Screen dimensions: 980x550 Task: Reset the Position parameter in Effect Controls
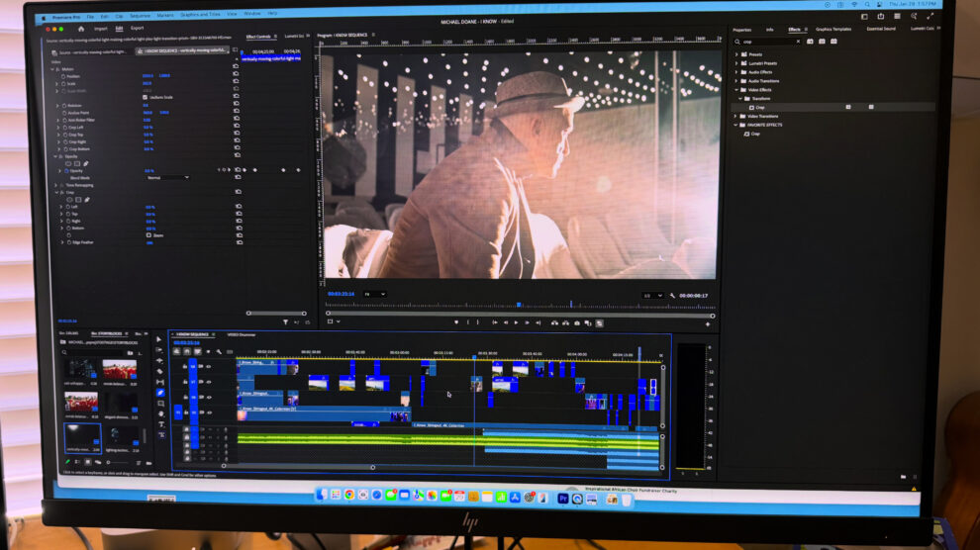click(x=237, y=75)
